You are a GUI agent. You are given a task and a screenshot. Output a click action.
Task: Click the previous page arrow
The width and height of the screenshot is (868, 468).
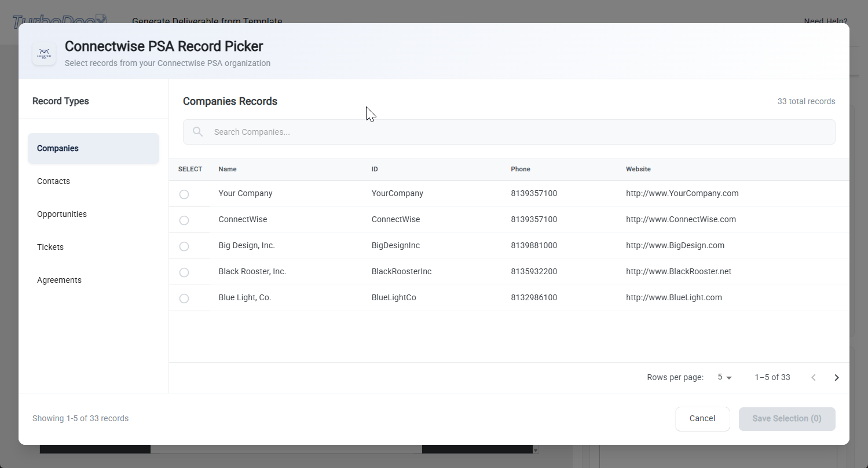pyautogui.click(x=813, y=378)
